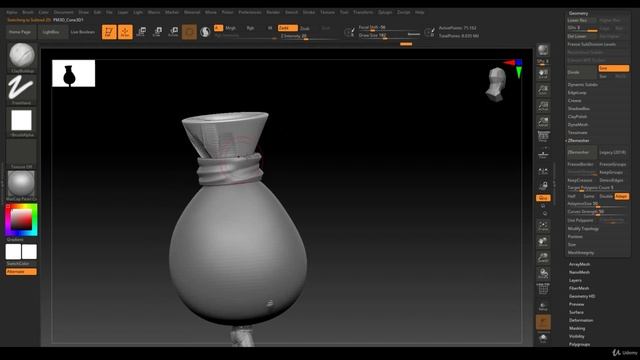Expand the Dynamic Subdiv section
Viewport: 640px width, 360px height.
[582, 84]
